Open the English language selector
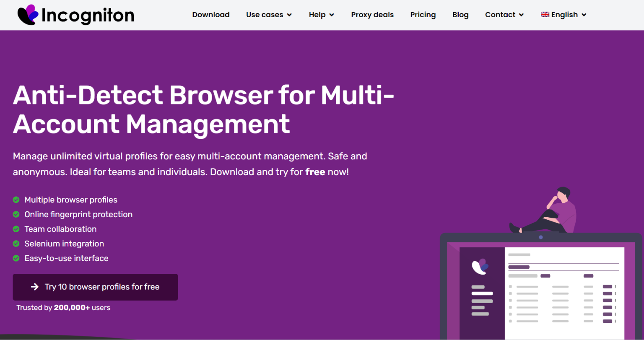 coord(563,15)
